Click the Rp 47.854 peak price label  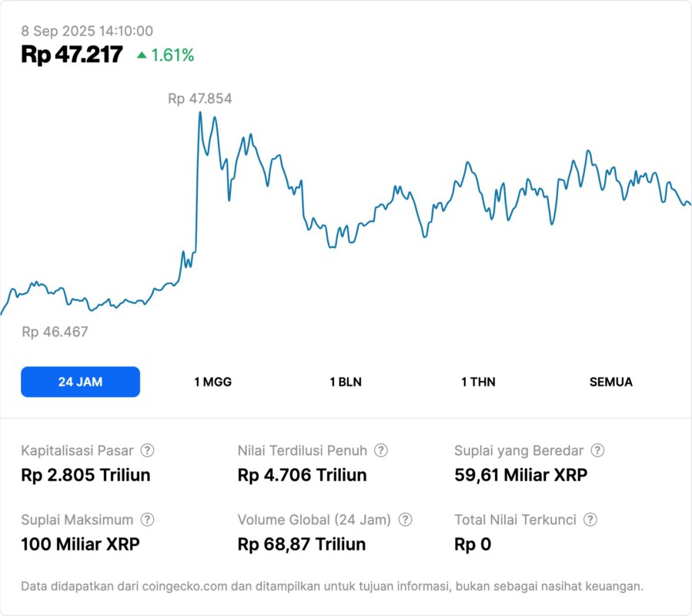pyautogui.click(x=200, y=99)
